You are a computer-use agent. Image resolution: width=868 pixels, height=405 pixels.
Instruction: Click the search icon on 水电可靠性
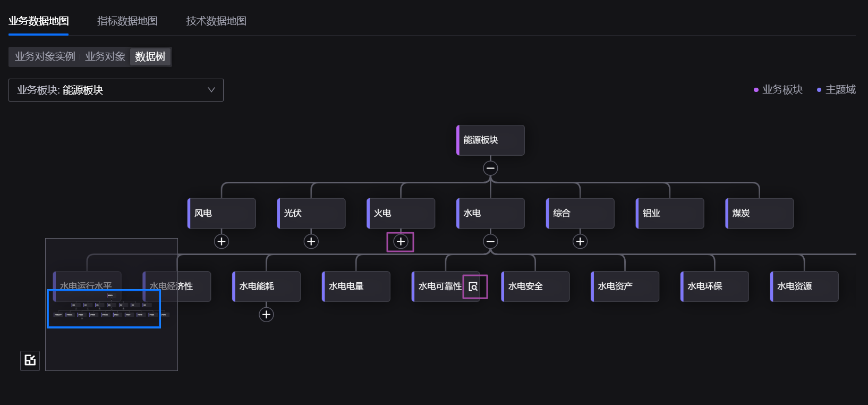[473, 287]
